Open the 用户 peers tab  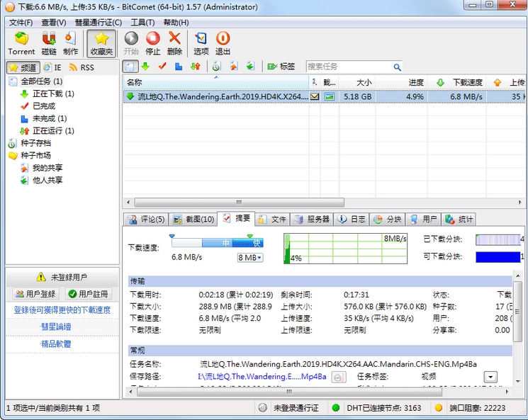(424, 220)
